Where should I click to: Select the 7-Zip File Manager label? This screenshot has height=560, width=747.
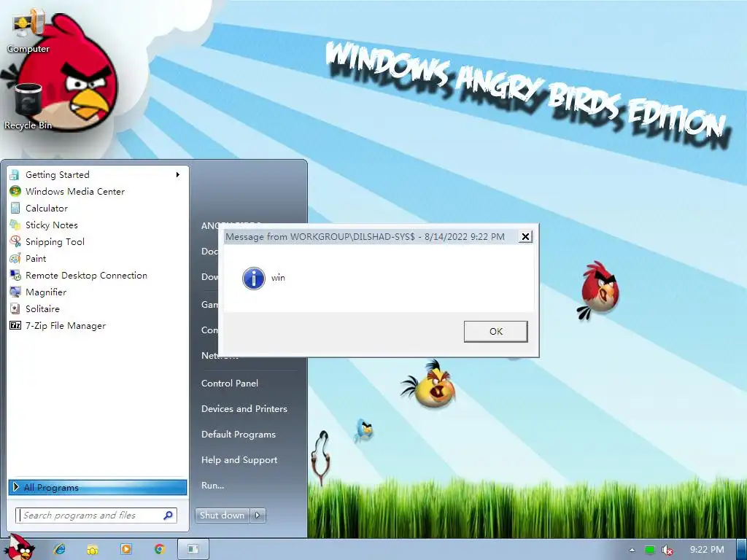[66, 326]
